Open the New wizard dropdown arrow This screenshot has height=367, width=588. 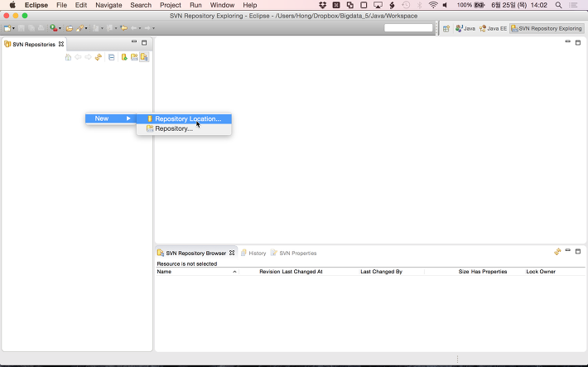(13, 28)
